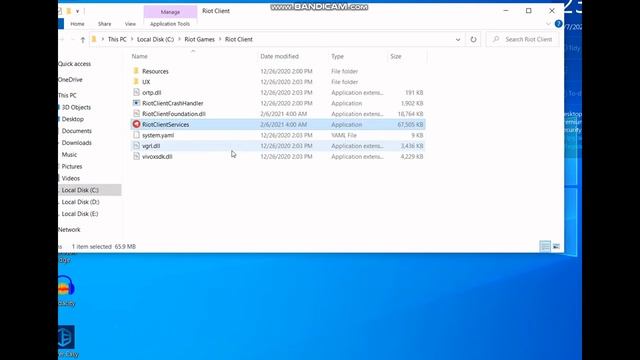Image resolution: width=640 pixels, height=360 pixels.
Task: Open Local Disk (D:) in sidebar
Action: (x=80, y=202)
